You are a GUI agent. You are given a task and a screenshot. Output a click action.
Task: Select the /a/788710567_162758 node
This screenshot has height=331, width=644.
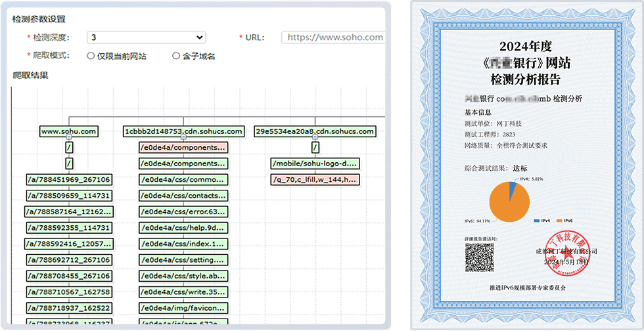(x=69, y=292)
